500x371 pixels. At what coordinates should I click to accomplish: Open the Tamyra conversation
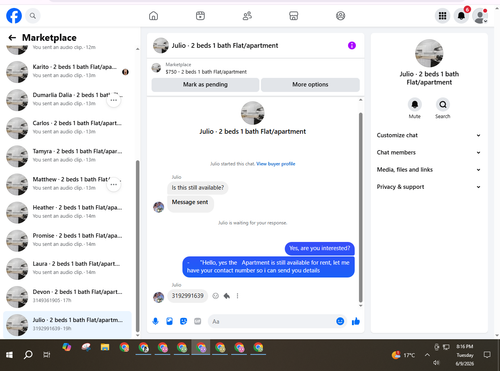point(67,156)
